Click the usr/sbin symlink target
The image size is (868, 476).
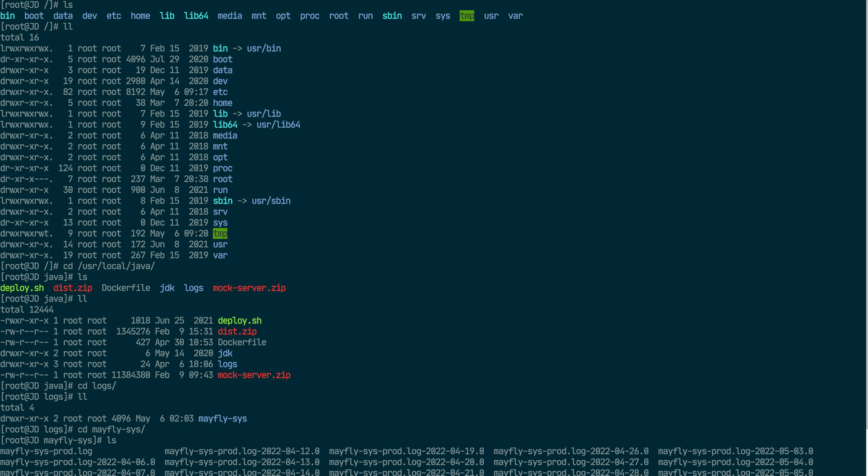coord(271,201)
